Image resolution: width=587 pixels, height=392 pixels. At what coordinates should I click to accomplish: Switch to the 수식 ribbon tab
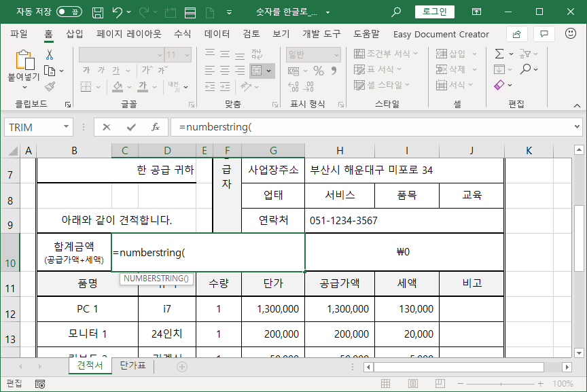tap(182, 34)
